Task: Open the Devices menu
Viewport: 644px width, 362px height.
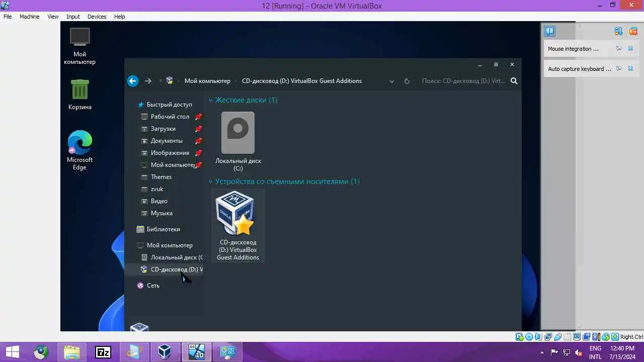Action: pyautogui.click(x=97, y=17)
